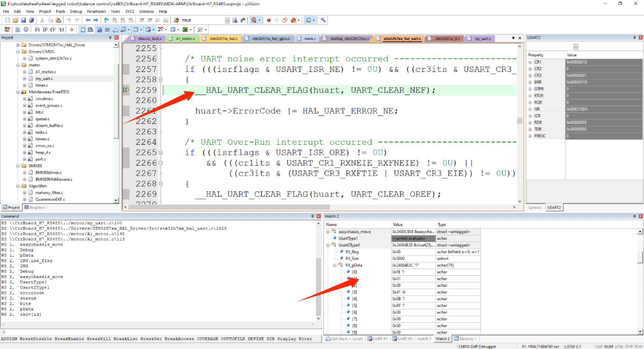Image resolution: width=644 pixels, height=349 pixels.
Task: Paste from clipboard toolbar icon
Action: [x=58, y=20]
